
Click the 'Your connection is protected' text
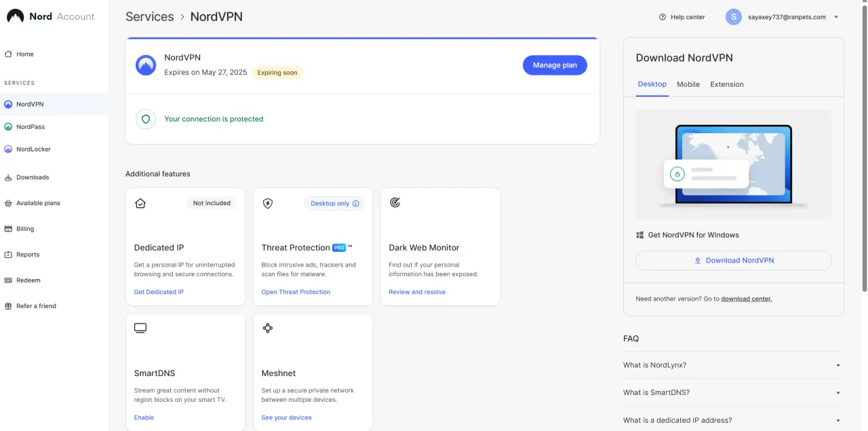coord(214,119)
